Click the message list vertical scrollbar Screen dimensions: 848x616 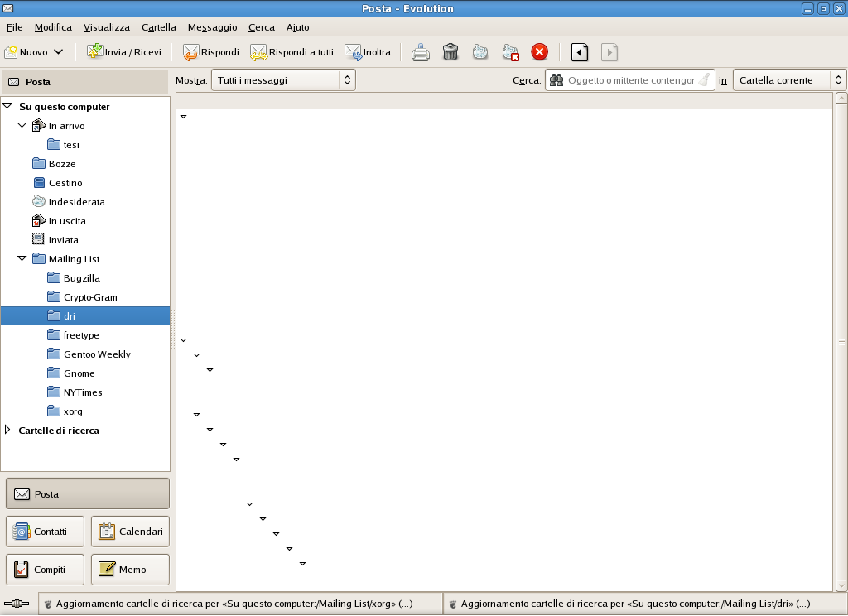(x=841, y=341)
